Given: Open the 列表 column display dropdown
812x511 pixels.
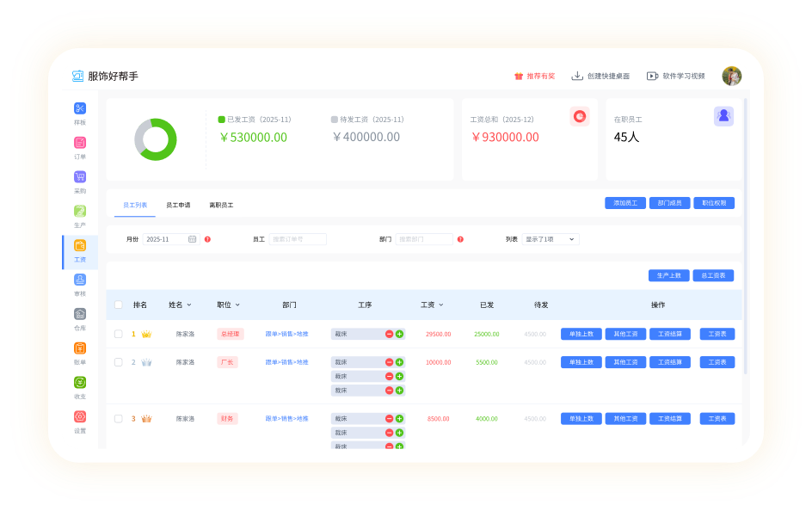Looking at the screenshot, I should pyautogui.click(x=551, y=239).
